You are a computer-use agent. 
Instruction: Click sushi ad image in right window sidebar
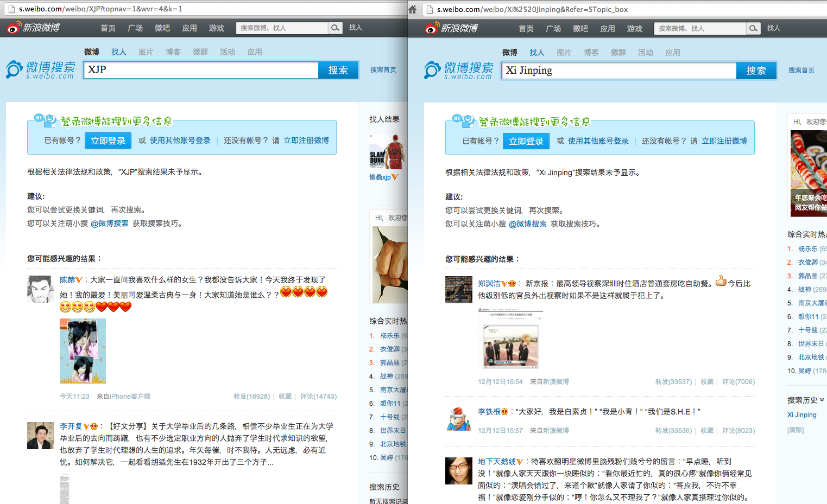809,174
